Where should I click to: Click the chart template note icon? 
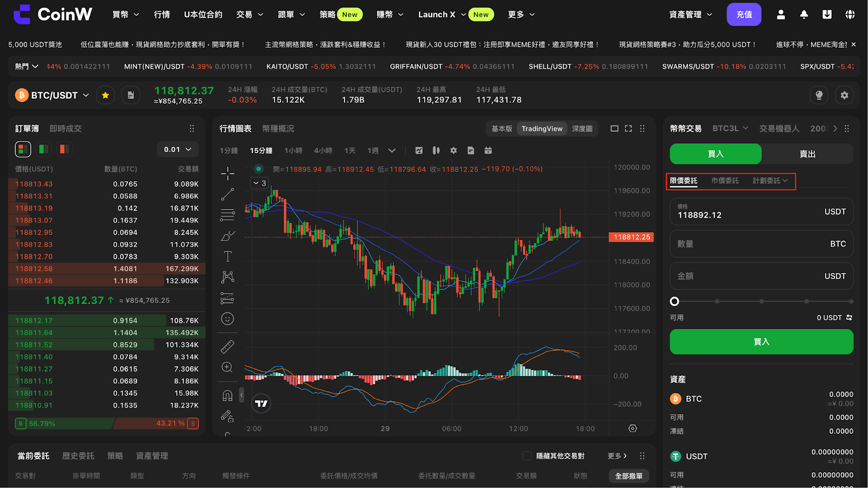(x=471, y=150)
